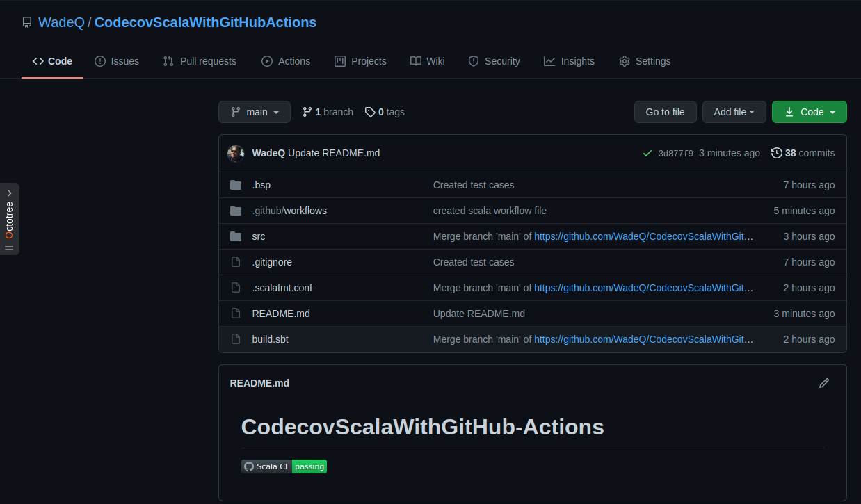The width and height of the screenshot is (861, 504).
Task: Click the '3 minutes ago' timestamp in commit bar
Action: tap(730, 153)
